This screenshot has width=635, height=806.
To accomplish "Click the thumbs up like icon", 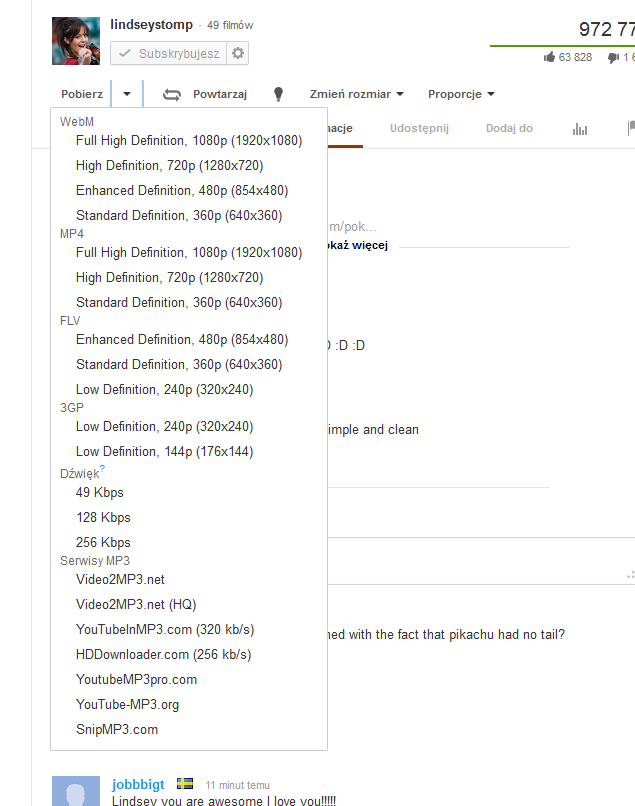I will [x=549, y=57].
